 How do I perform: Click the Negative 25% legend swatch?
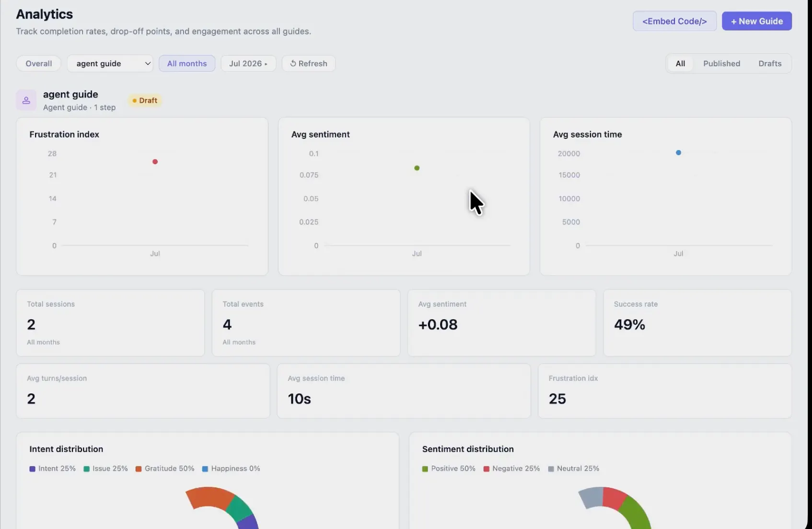tap(487, 469)
